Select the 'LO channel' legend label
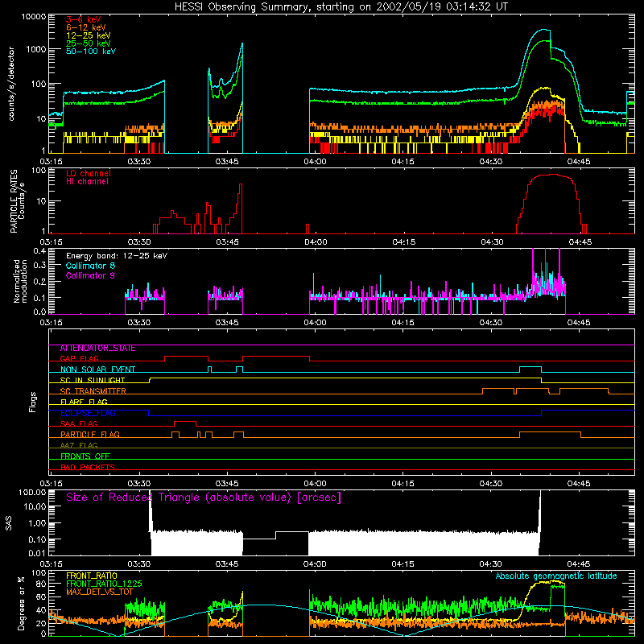This screenshot has width=644, height=644. click(x=89, y=173)
